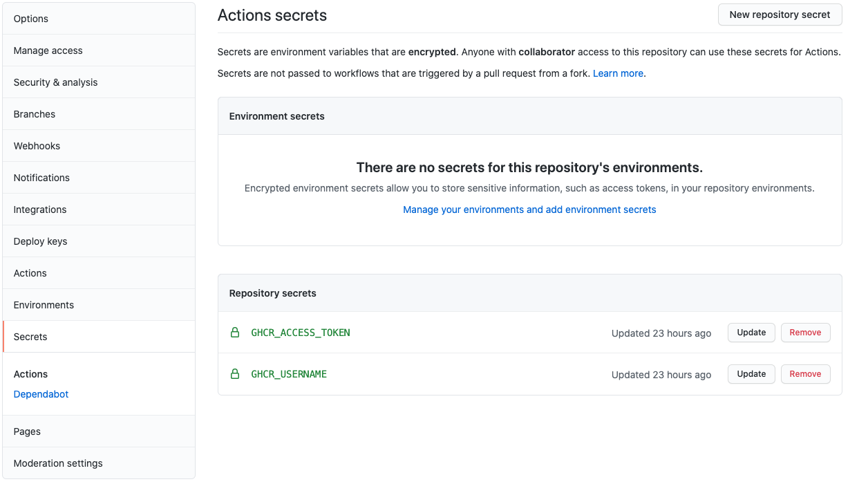Open the Webhooks settings section
This screenshot has width=868, height=484.
37,146
